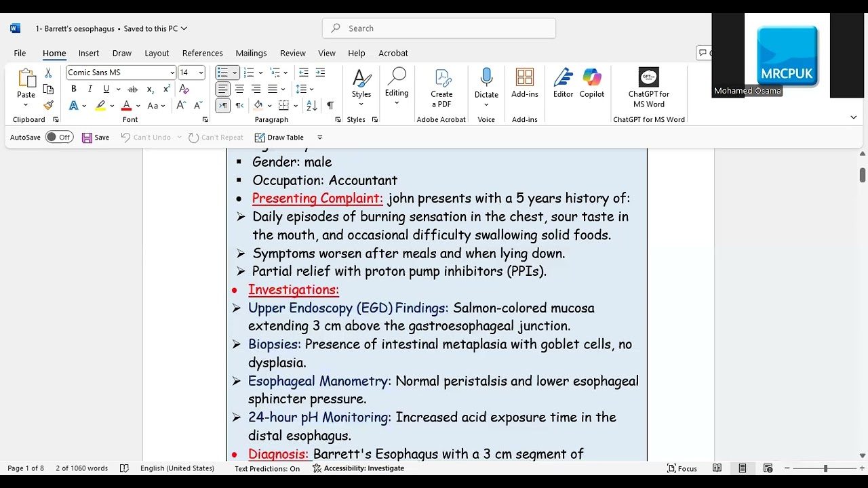Switch to Print Layout view
The image size is (868, 488).
pyautogui.click(x=743, y=468)
